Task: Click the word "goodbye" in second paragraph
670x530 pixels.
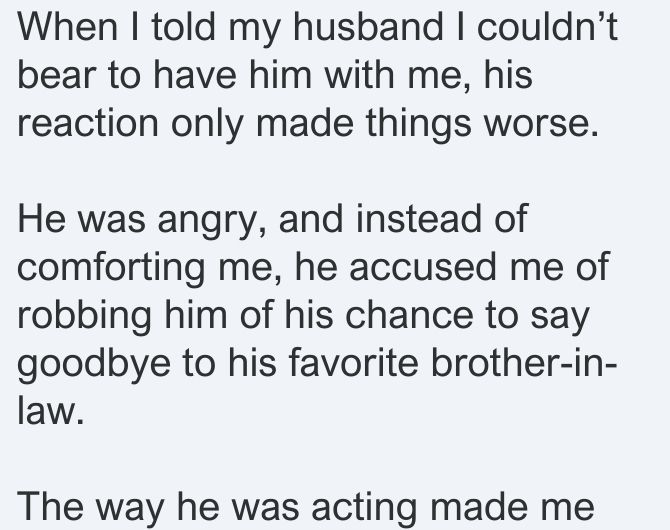Action: tap(94, 364)
